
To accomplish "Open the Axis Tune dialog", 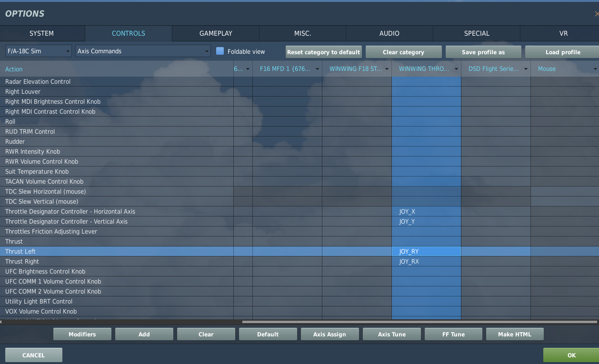I will pos(392,334).
